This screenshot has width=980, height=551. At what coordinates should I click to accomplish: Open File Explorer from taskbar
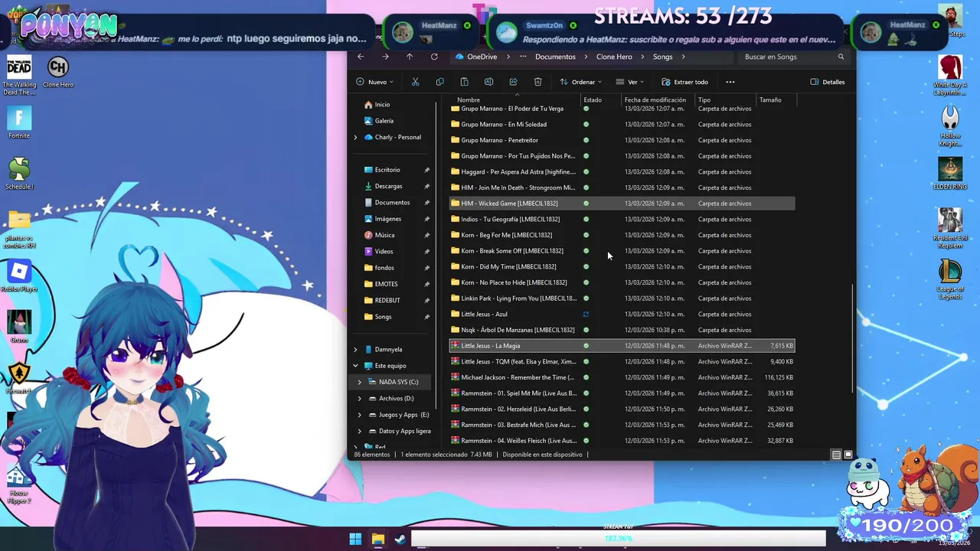pos(377,540)
